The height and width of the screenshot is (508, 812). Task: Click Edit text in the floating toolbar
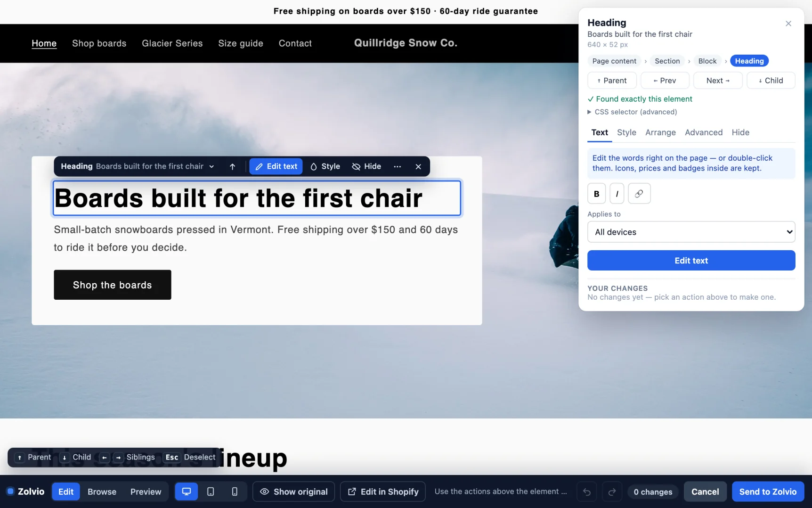point(276,166)
